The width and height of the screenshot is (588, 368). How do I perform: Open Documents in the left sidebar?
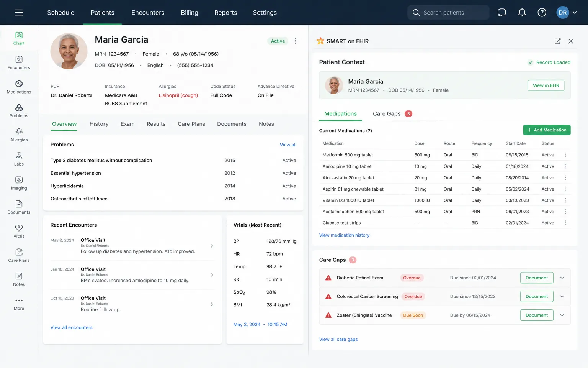click(19, 207)
